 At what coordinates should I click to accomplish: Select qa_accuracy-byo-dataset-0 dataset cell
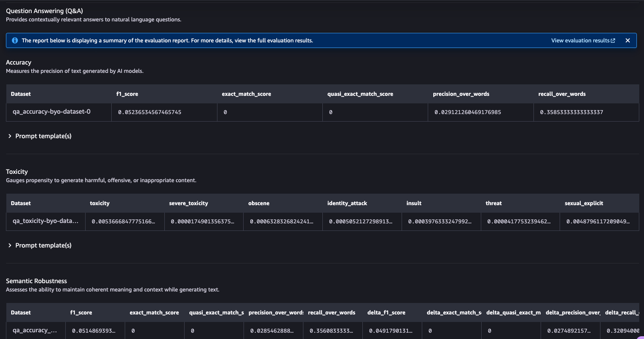click(x=59, y=112)
